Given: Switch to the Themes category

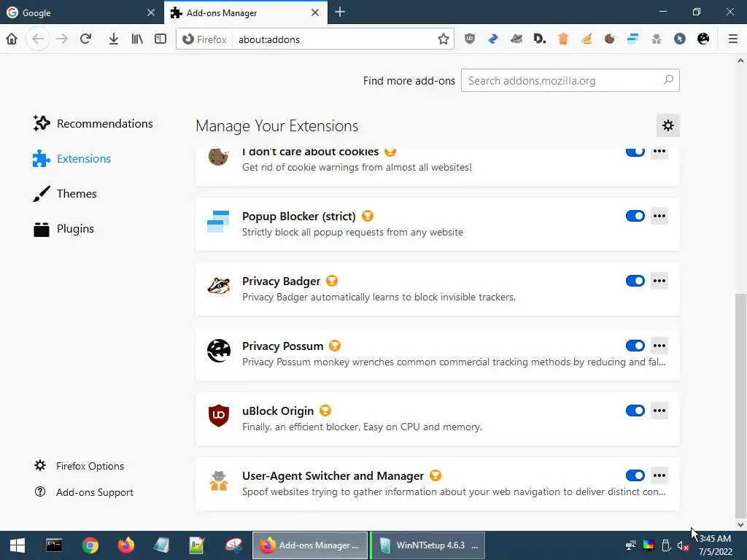Looking at the screenshot, I should (65, 194).
